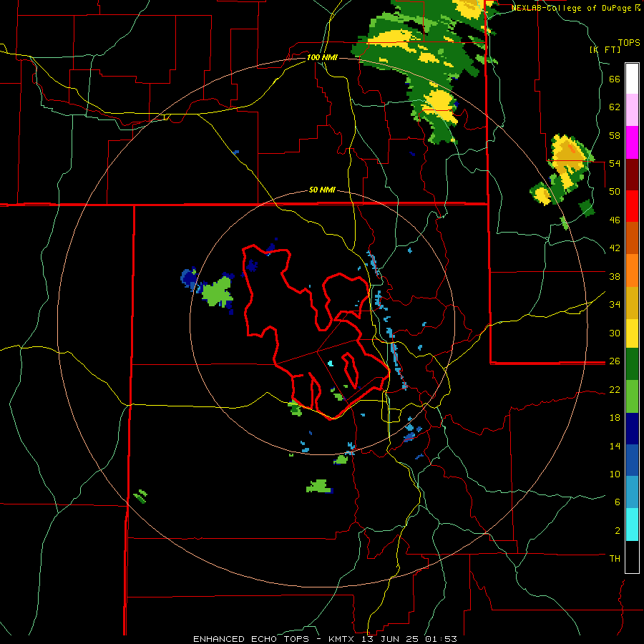
Task: Click the bright red legend swatch
Action: [632, 206]
